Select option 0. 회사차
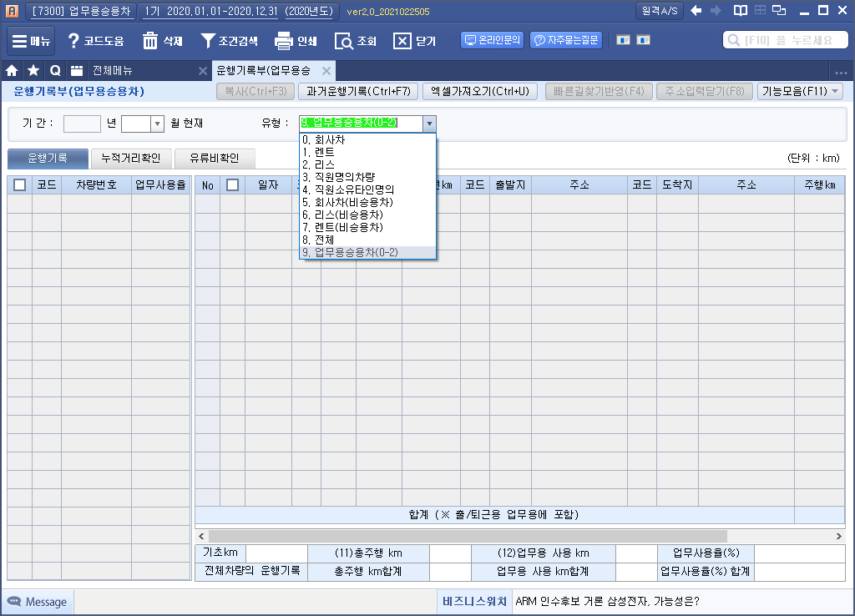Viewport: 855px width, 616px height. 367,140
